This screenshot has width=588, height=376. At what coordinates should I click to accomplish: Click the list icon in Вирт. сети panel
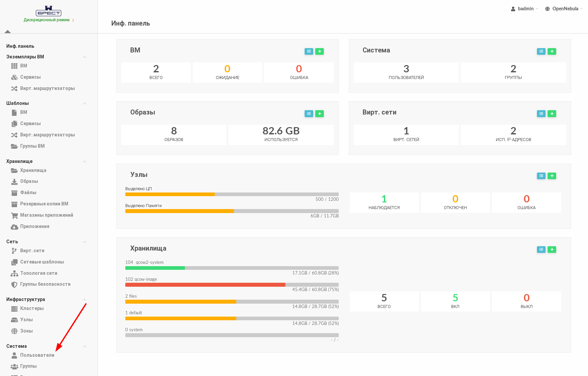pos(541,114)
